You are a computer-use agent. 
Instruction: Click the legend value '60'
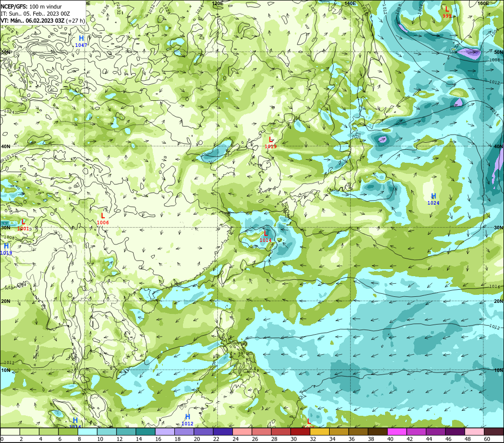(487, 439)
